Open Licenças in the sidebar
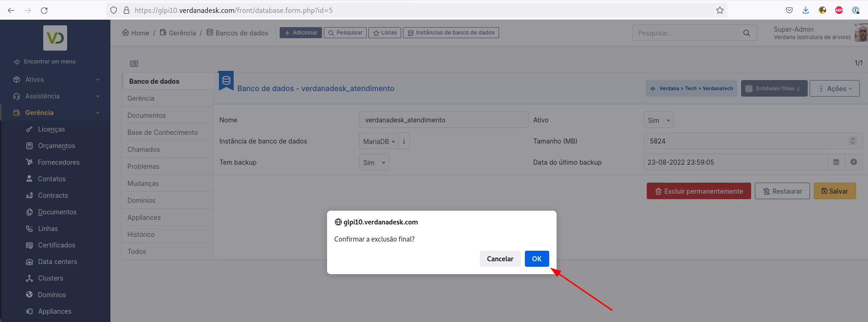 pyautogui.click(x=52, y=129)
